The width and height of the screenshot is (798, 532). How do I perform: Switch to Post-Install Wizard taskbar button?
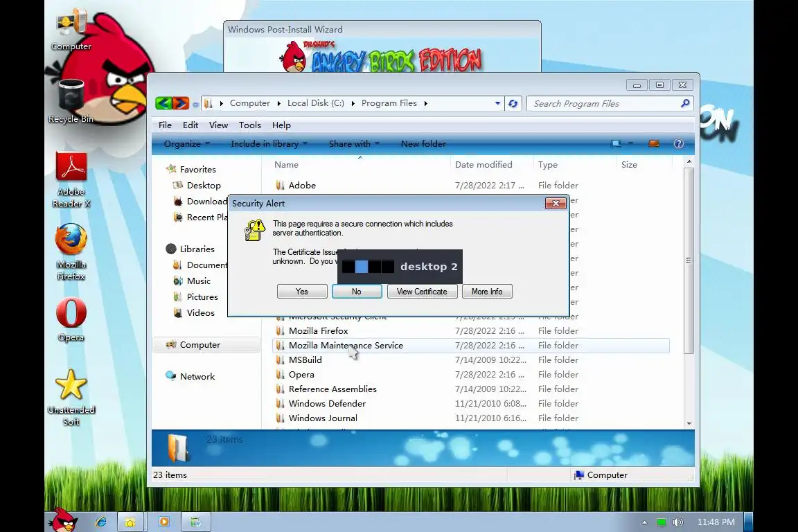(195, 522)
